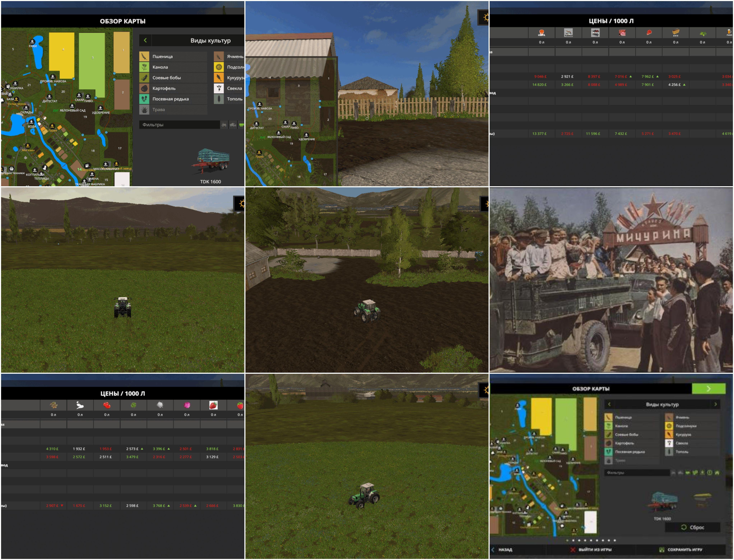This screenshot has height=560, width=734.
Task: Click the РАКИ unloading point map marker
Action: coord(32,42)
